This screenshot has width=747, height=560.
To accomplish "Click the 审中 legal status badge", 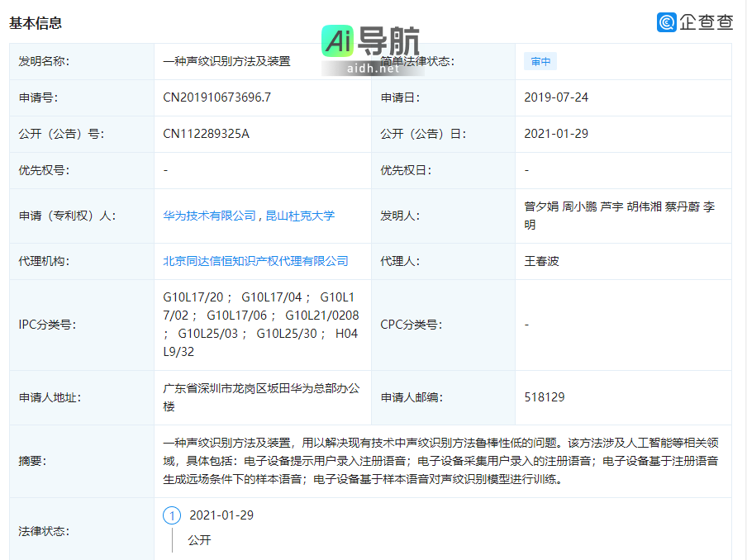I will click(x=540, y=61).
